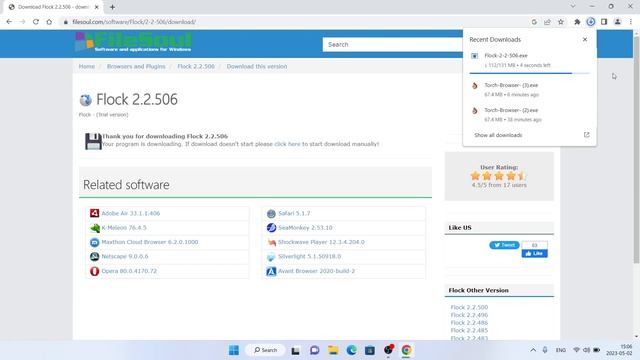This screenshot has width=640, height=360.
Task: Click the Google icon in address bar
Action: coord(534,22)
